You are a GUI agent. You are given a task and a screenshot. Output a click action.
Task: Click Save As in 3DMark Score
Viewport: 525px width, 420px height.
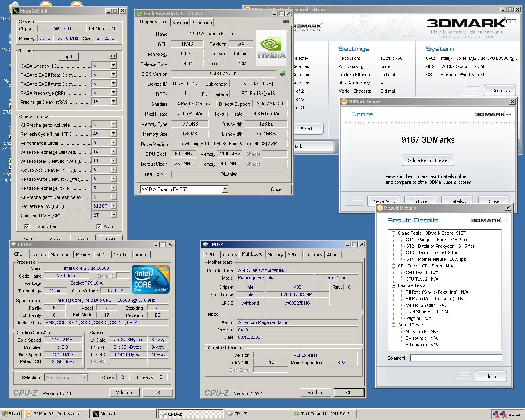pyautogui.click(x=384, y=201)
